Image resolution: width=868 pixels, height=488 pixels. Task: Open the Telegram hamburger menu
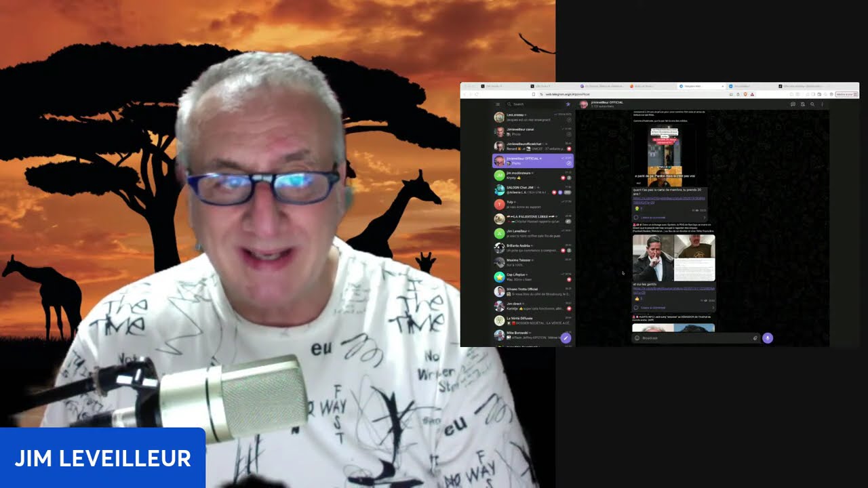click(x=498, y=104)
